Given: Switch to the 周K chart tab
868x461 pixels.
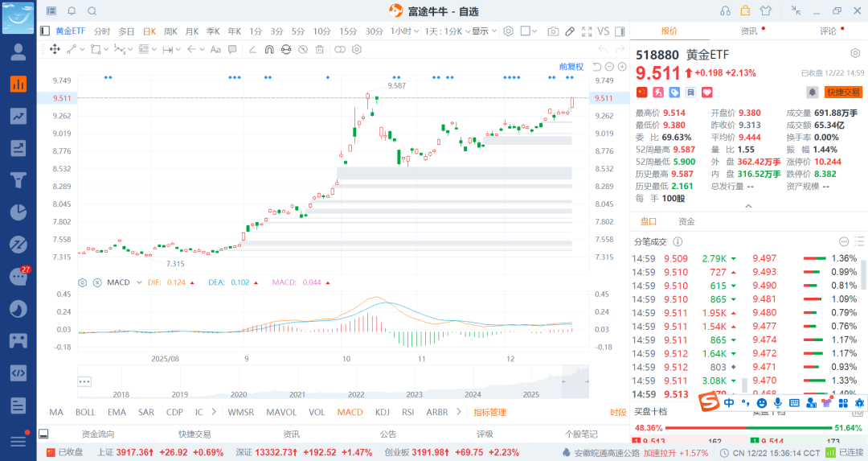Looking at the screenshot, I should coord(170,31).
